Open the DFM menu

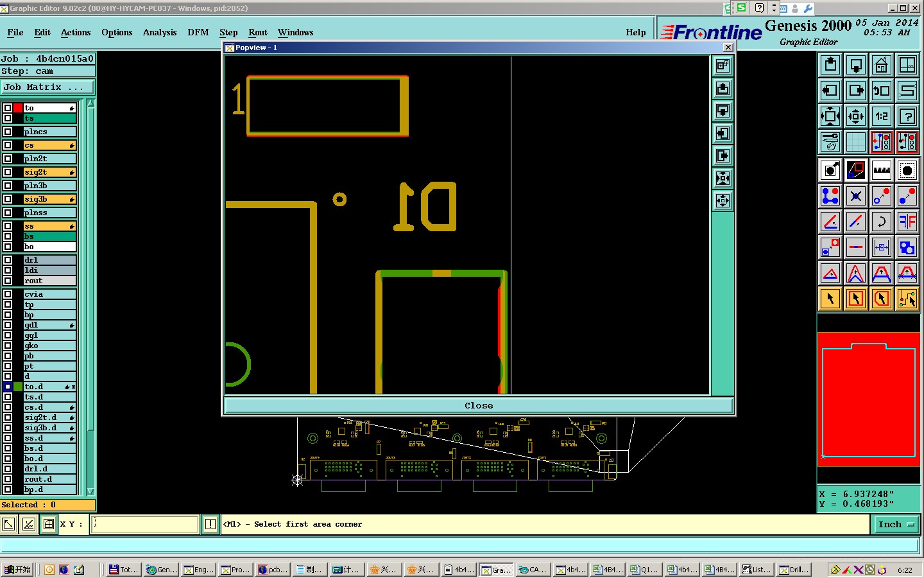(x=198, y=32)
